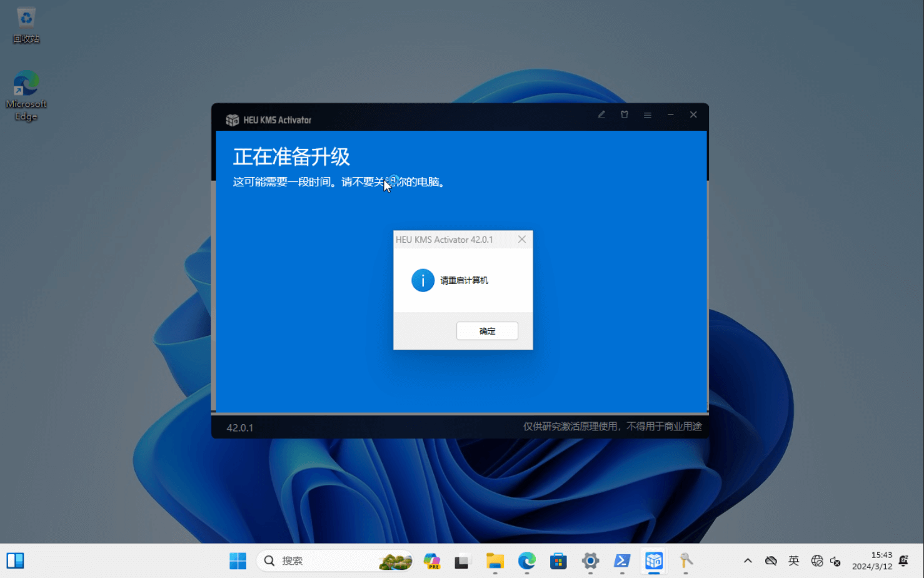This screenshot has height=578, width=924.
Task: Launch PowerShell from the taskbar
Action: click(621, 561)
